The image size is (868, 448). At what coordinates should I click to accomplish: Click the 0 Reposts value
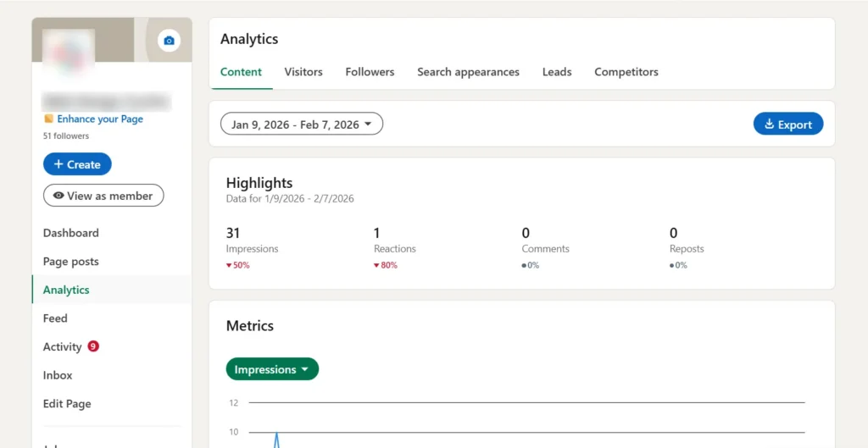[x=673, y=233]
